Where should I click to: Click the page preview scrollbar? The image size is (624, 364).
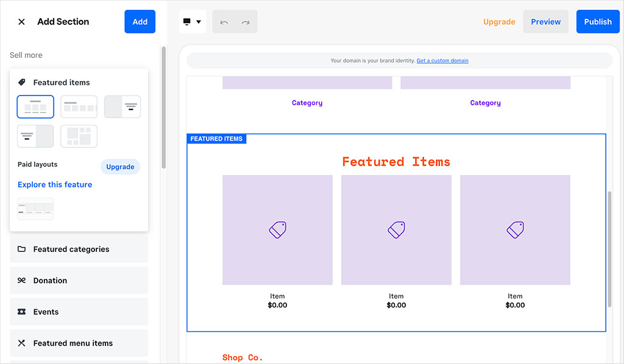tap(609, 249)
